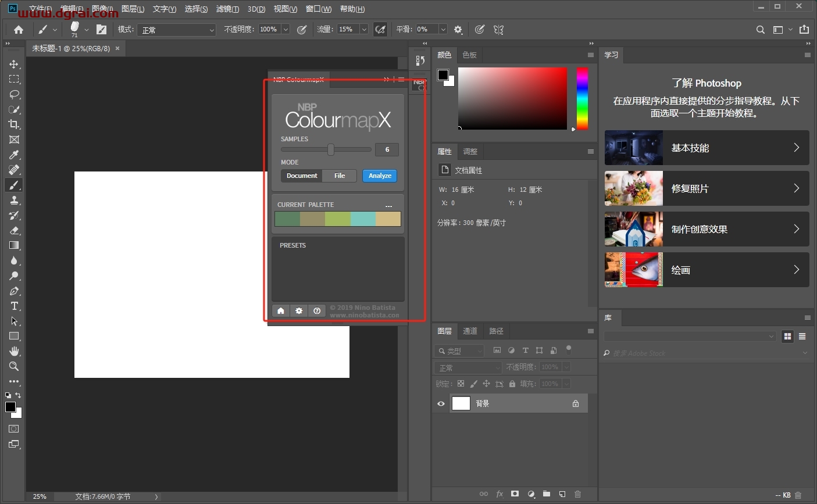Hide the 背景 layer with eye icon
The width and height of the screenshot is (817, 504).
pos(441,403)
